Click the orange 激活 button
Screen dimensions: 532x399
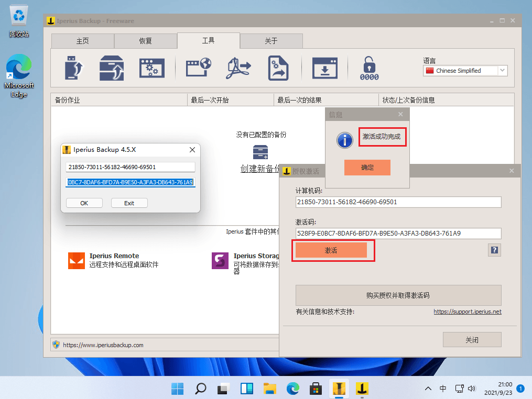(331, 250)
